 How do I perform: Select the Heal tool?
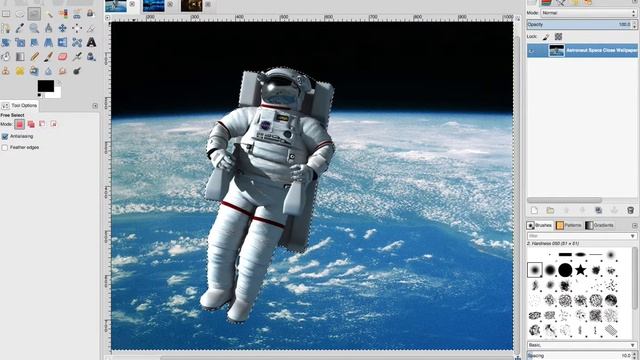pos(20,71)
